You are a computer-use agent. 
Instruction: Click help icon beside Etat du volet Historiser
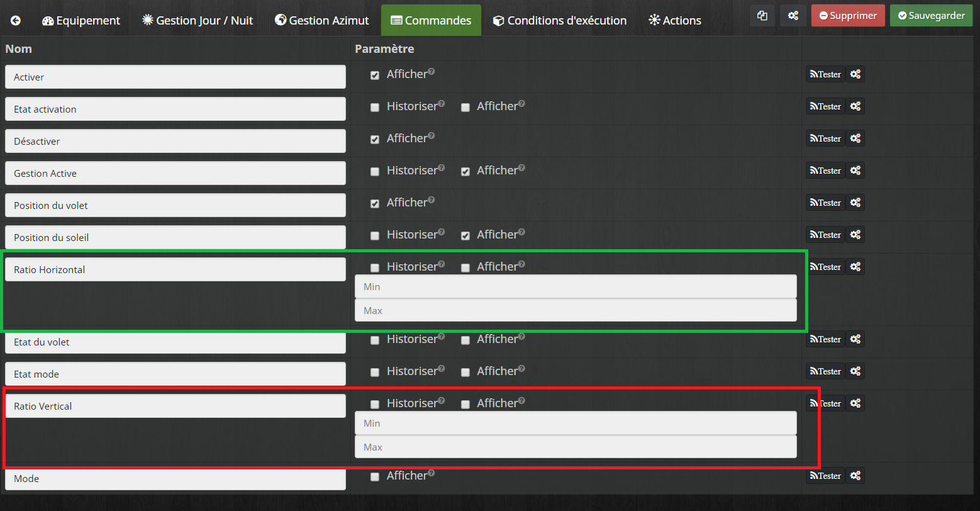442,336
